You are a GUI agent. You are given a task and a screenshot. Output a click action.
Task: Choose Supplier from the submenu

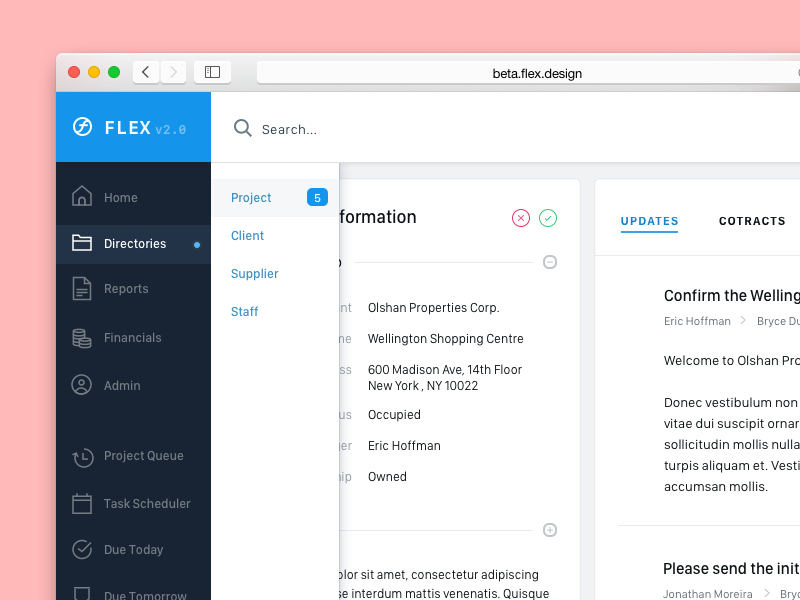click(254, 274)
